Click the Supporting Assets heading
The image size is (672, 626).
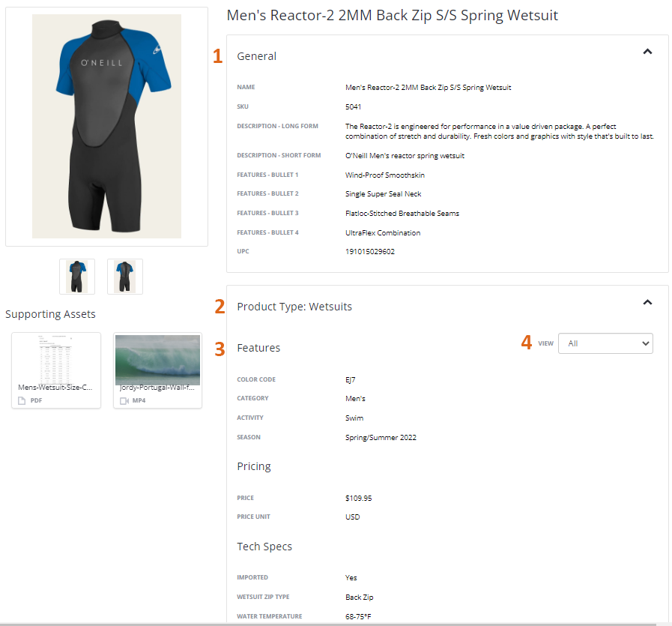pos(51,314)
